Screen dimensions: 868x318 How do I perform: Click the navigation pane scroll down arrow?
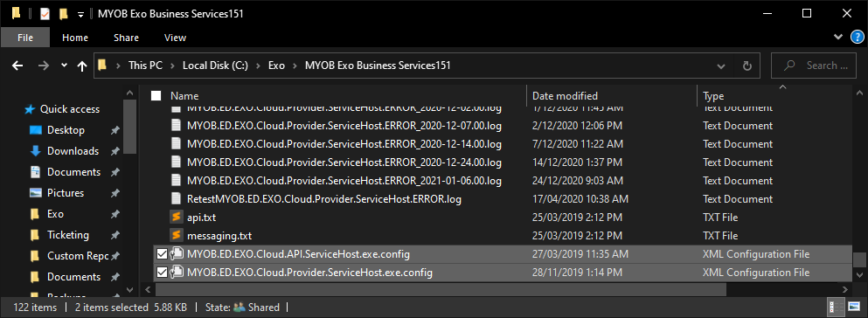pyautogui.click(x=129, y=289)
